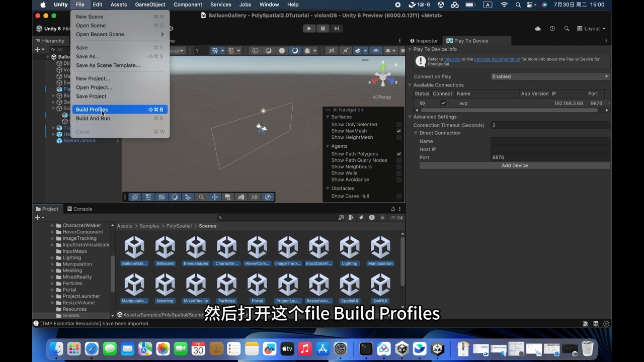Enable Show Carve Hull checkbox
644x362 pixels.
[x=399, y=196]
